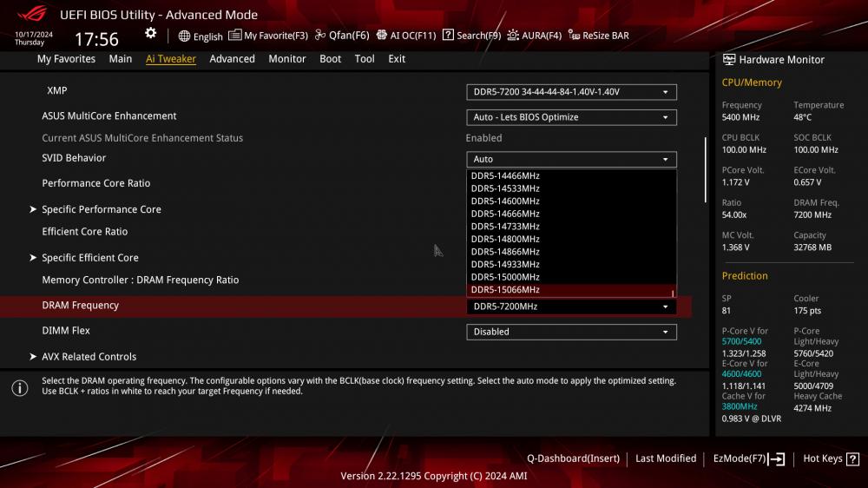Viewport: 868px width, 488px height.
Task: Select DDR5-14866MHz option
Action: [x=571, y=252]
